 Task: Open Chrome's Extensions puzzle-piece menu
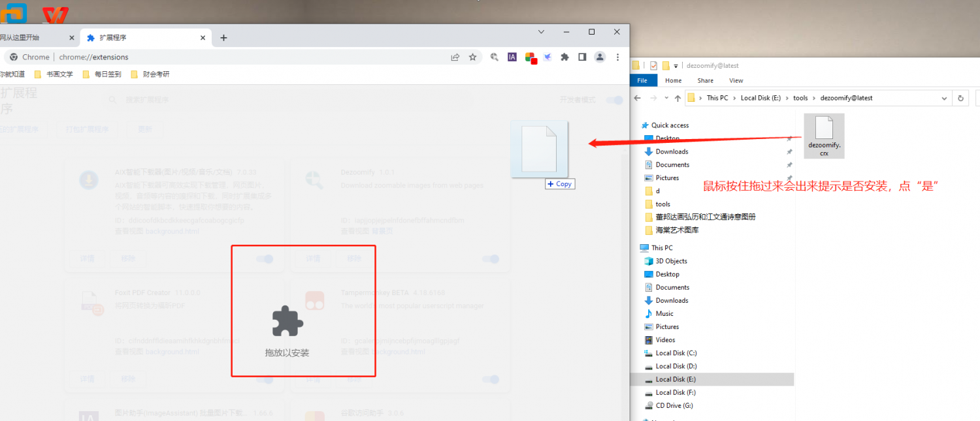(565, 57)
